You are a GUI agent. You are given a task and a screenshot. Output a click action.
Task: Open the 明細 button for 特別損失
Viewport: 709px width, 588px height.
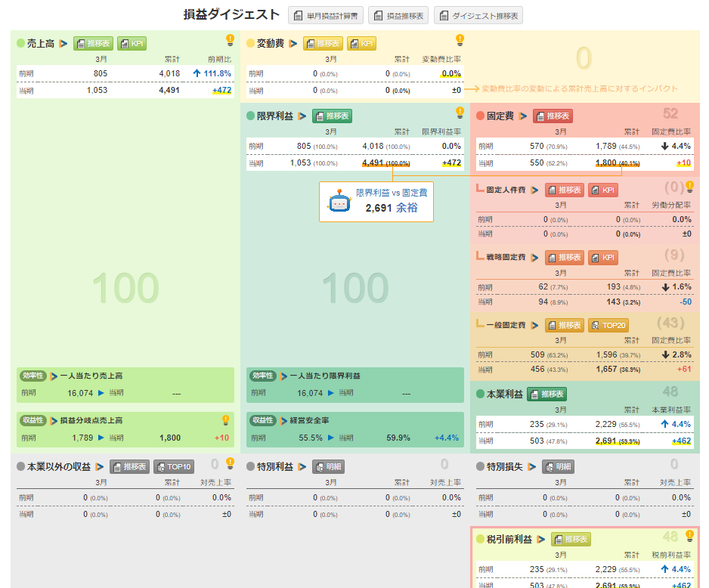(558, 467)
